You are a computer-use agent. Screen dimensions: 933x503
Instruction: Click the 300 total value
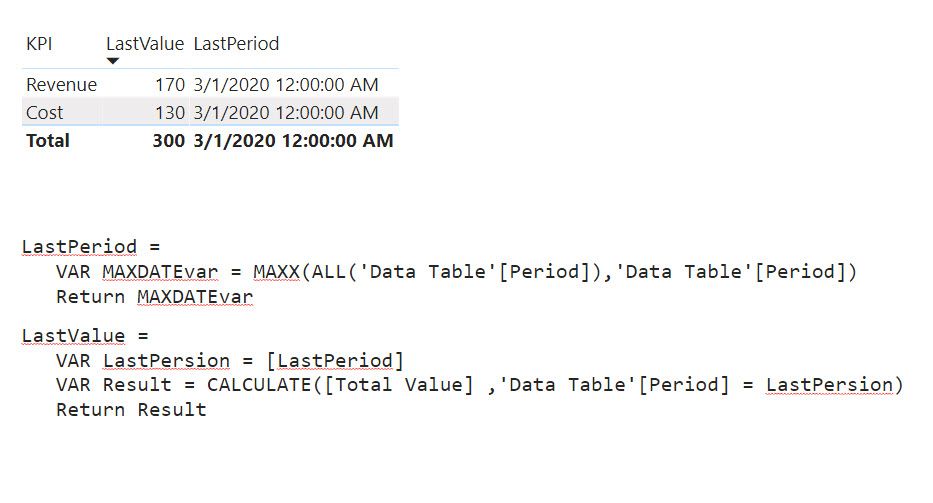tap(169, 140)
